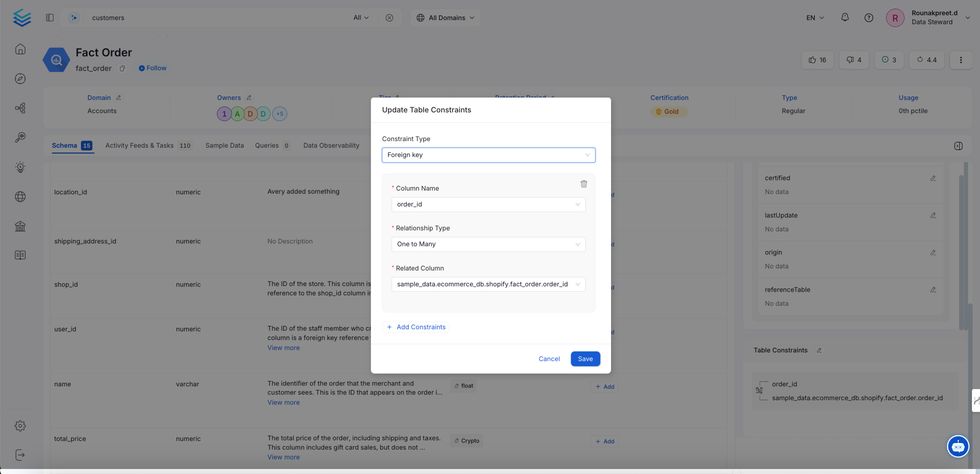Open the lineage graph icon in the sidebar
This screenshot has width=980, height=474.
click(20, 108)
